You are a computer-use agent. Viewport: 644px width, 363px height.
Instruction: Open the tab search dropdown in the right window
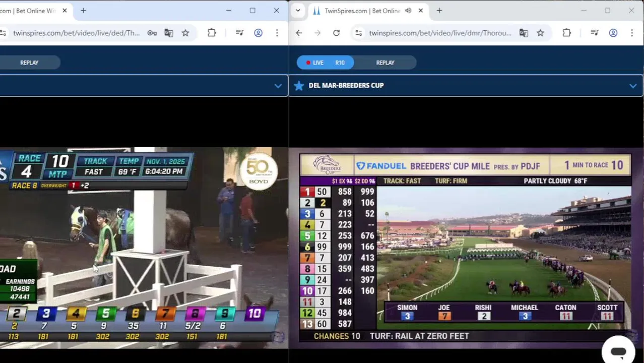[x=298, y=11]
